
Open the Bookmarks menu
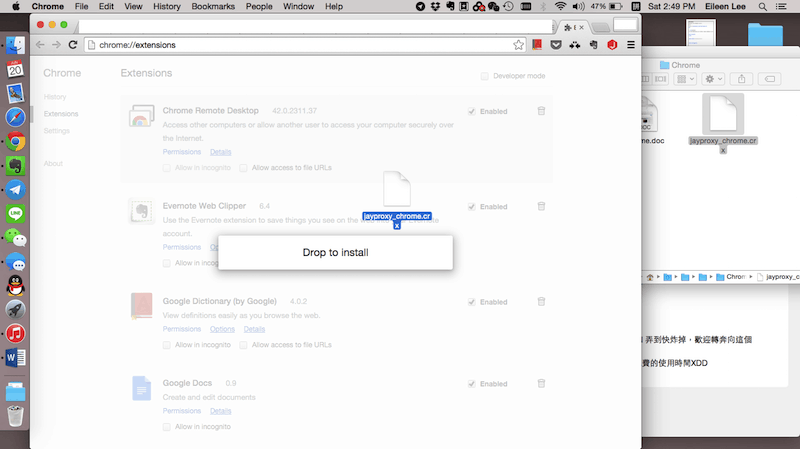[213, 7]
